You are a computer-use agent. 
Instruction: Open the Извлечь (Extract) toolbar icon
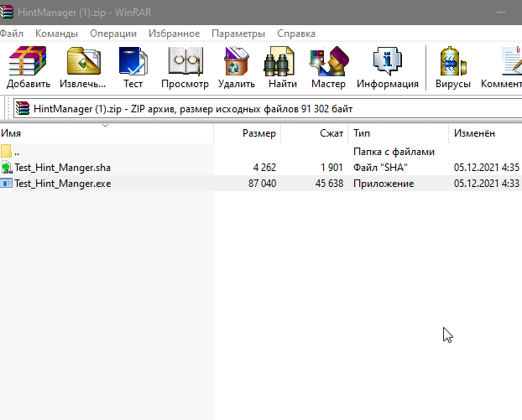(x=84, y=61)
